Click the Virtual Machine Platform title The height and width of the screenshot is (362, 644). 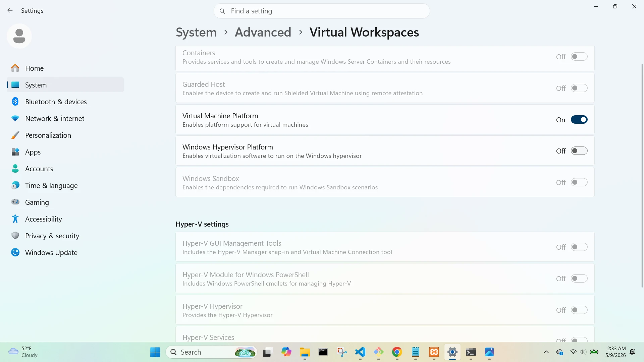point(220,116)
